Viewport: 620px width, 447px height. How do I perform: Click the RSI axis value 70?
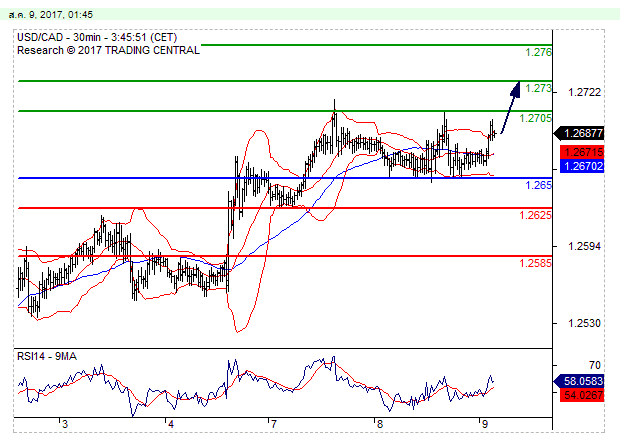(x=594, y=365)
